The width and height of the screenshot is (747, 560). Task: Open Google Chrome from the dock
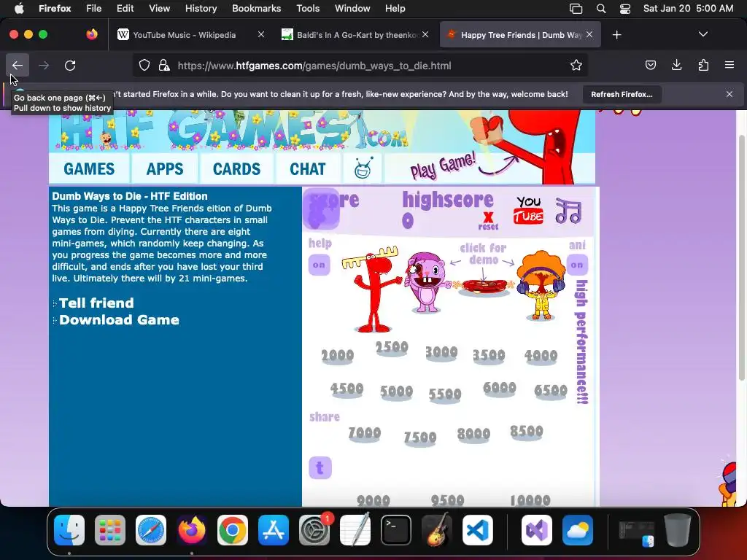click(x=233, y=530)
